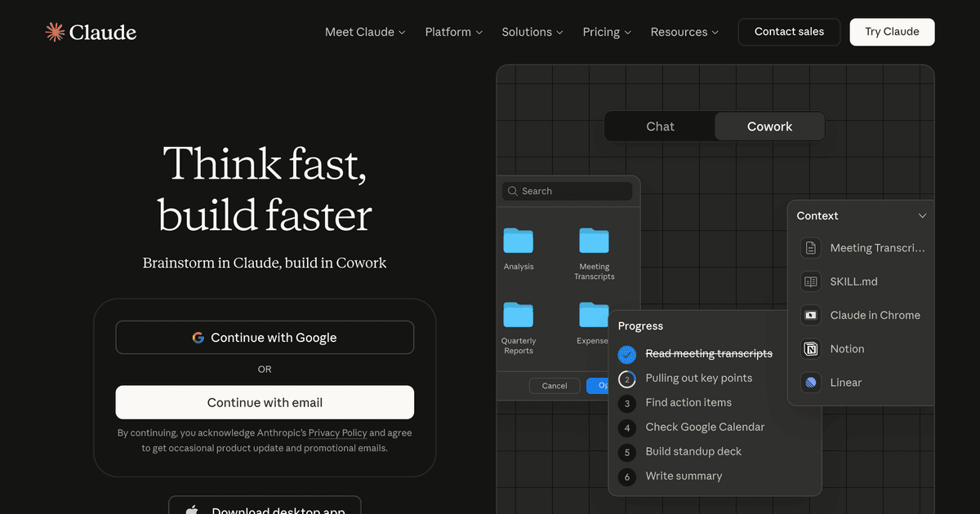This screenshot has width=980, height=514.
Task: Click the 'Think fast, build faster' headline
Action: click(x=265, y=189)
